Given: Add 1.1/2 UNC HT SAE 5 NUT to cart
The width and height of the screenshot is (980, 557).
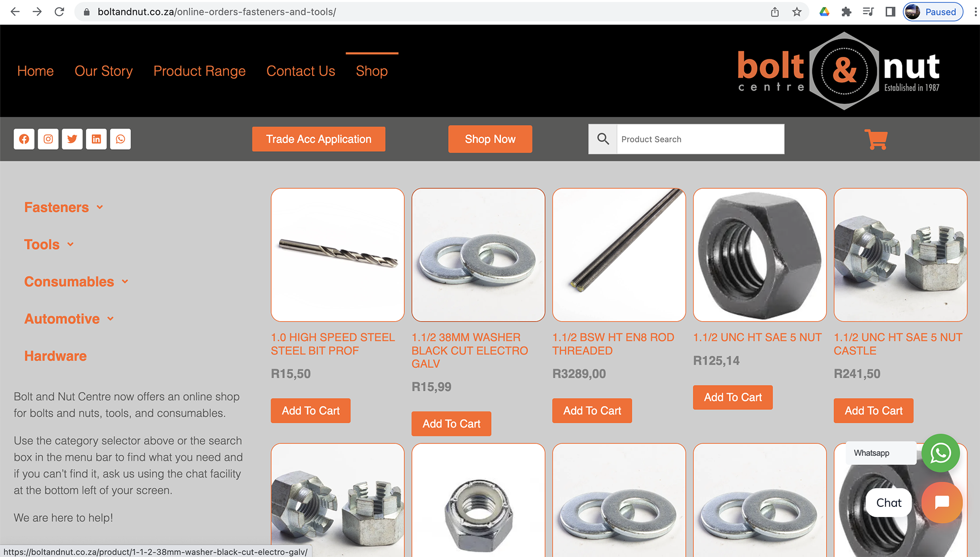Looking at the screenshot, I should click(733, 397).
